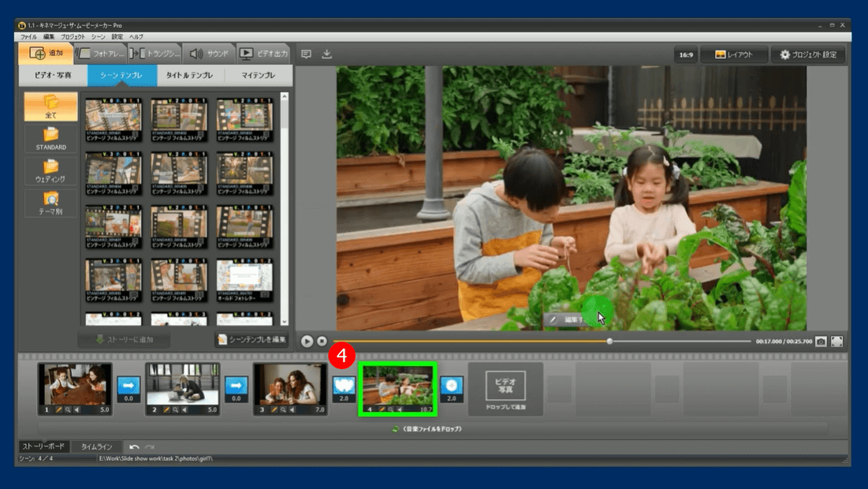Click the preview playback progress slider handle
Screen dimensions: 868x489
pos(609,342)
